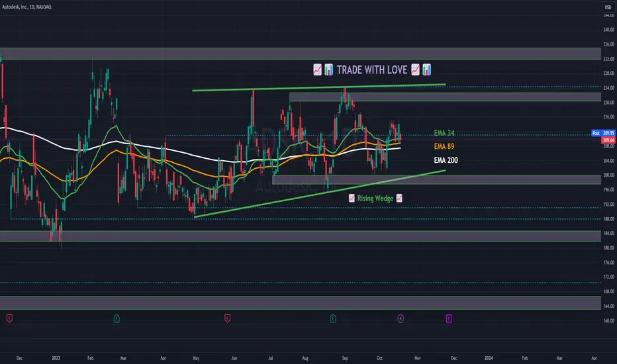Screen dimensions: 617x364
Task: Click the 224.00 price axis value
Action: point(608,88)
